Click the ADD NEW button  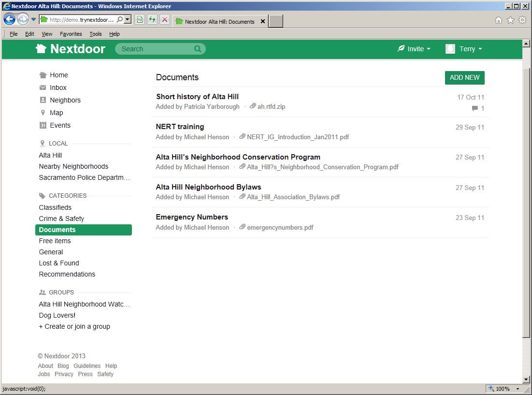click(464, 77)
